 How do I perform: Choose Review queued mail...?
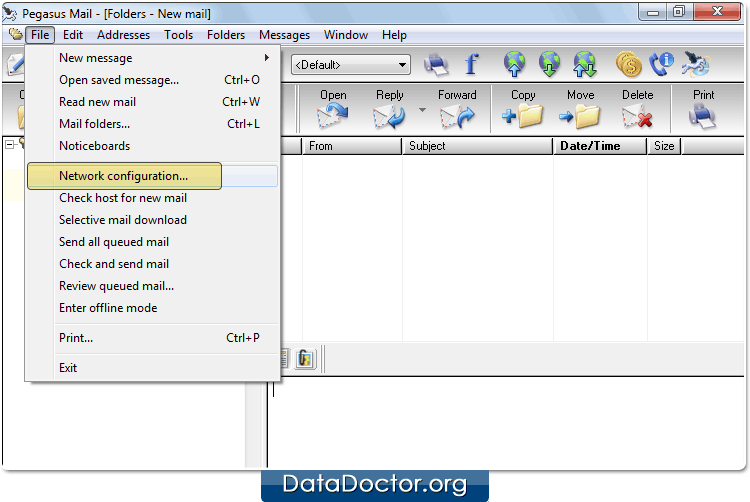(x=153, y=286)
